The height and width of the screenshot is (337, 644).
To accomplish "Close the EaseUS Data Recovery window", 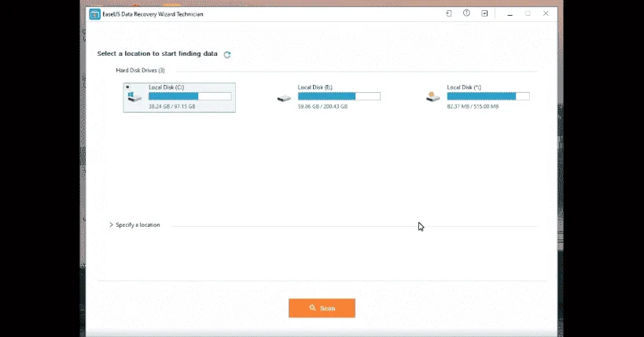I will click(546, 13).
